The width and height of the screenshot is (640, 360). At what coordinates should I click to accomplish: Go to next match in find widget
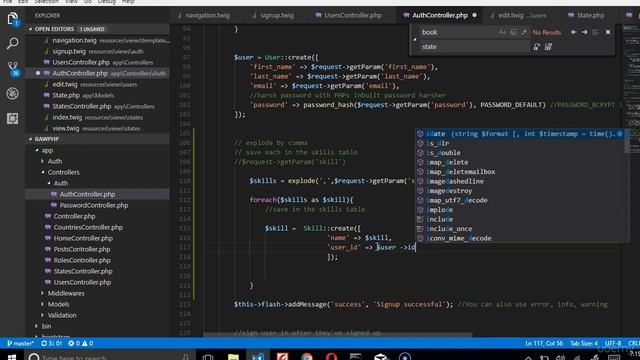tap(584, 32)
